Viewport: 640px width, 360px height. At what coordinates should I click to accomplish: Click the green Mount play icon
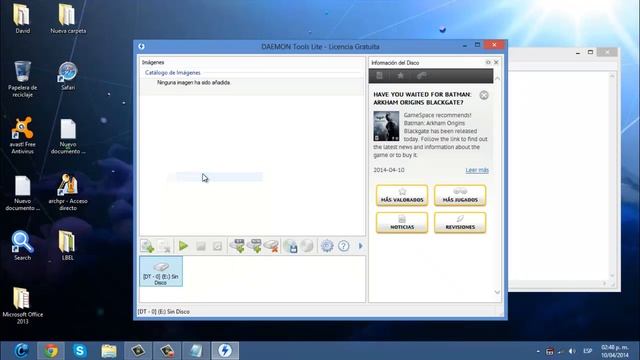point(183,246)
